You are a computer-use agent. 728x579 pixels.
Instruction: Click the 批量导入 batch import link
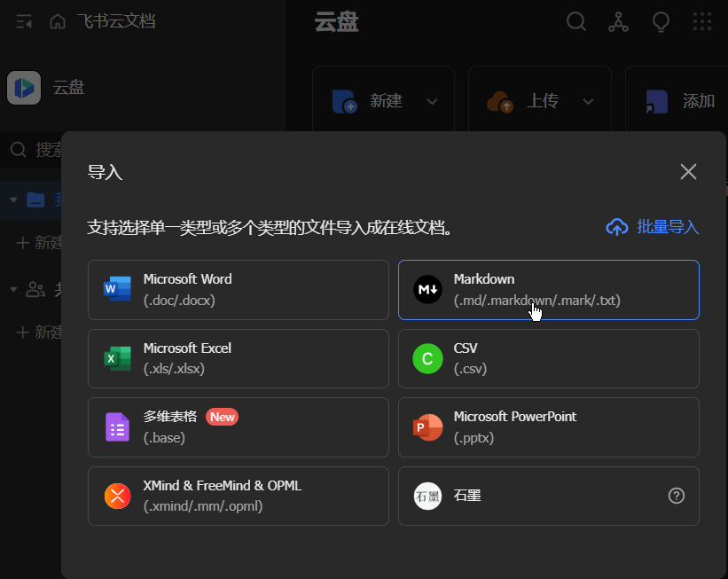[x=653, y=227]
